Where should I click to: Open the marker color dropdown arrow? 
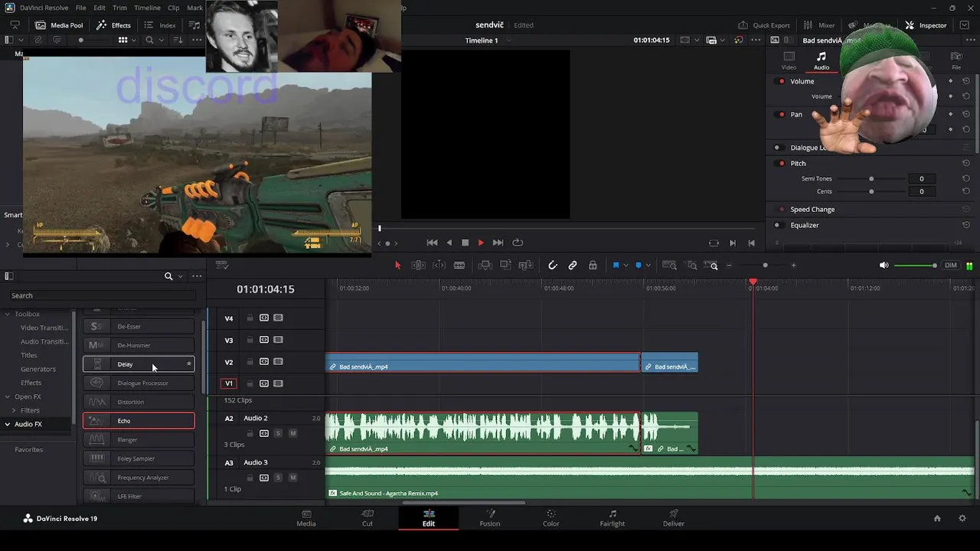pyautogui.click(x=648, y=266)
